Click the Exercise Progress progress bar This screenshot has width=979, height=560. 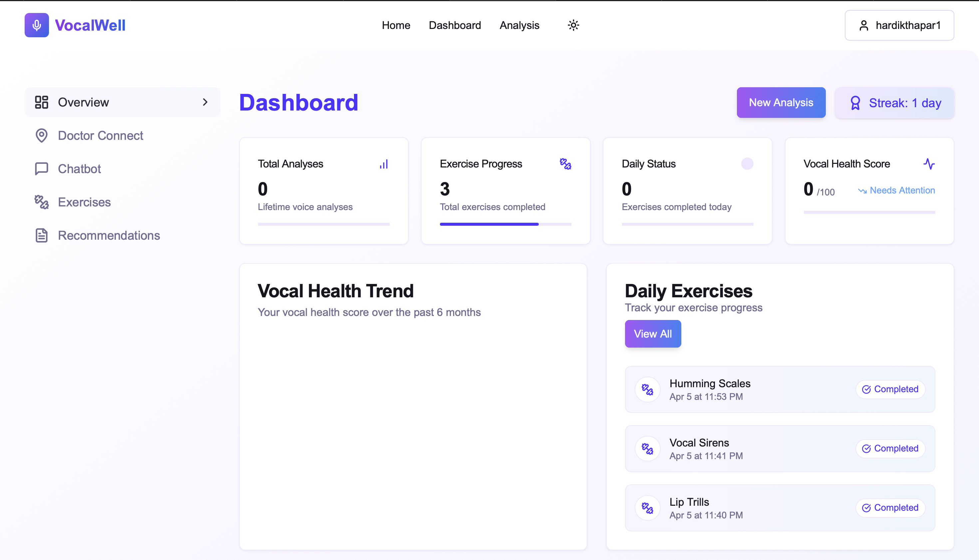pyautogui.click(x=505, y=224)
